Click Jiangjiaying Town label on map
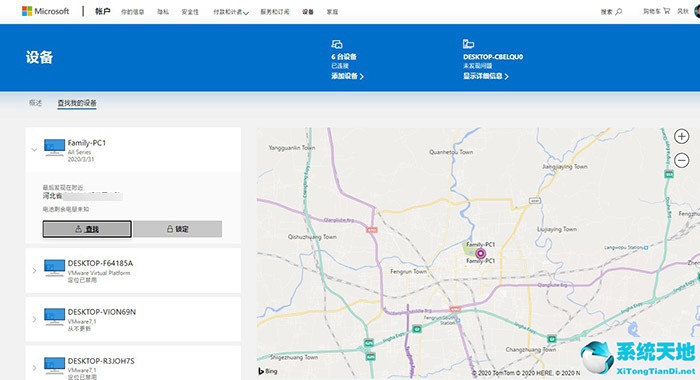The image size is (700, 380). [x=565, y=167]
